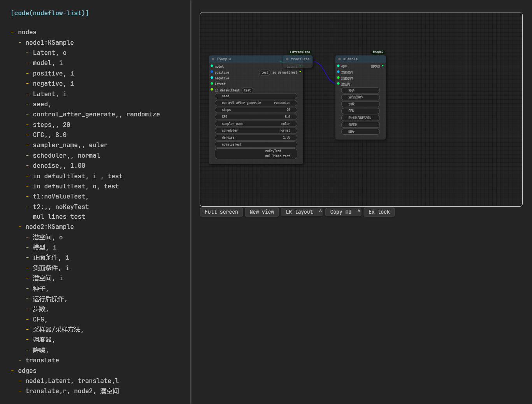Click the Full screen button
The image size is (532, 404).
[x=221, y=212]
